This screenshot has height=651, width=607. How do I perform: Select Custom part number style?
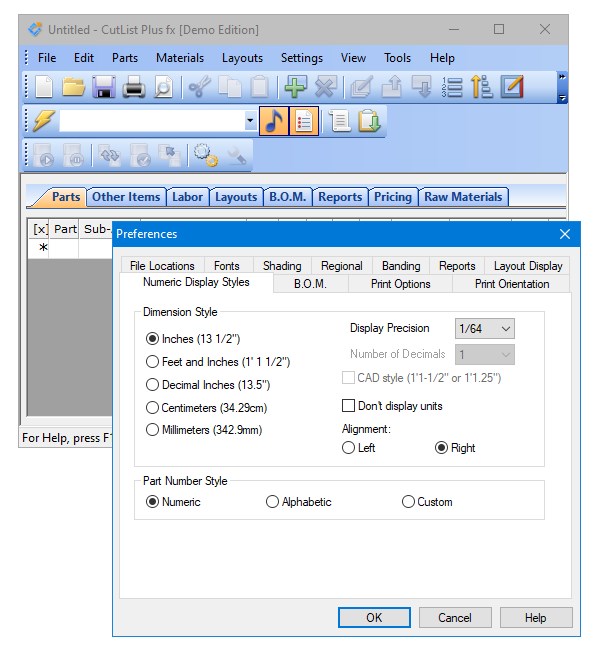click(x=427, y=502)
